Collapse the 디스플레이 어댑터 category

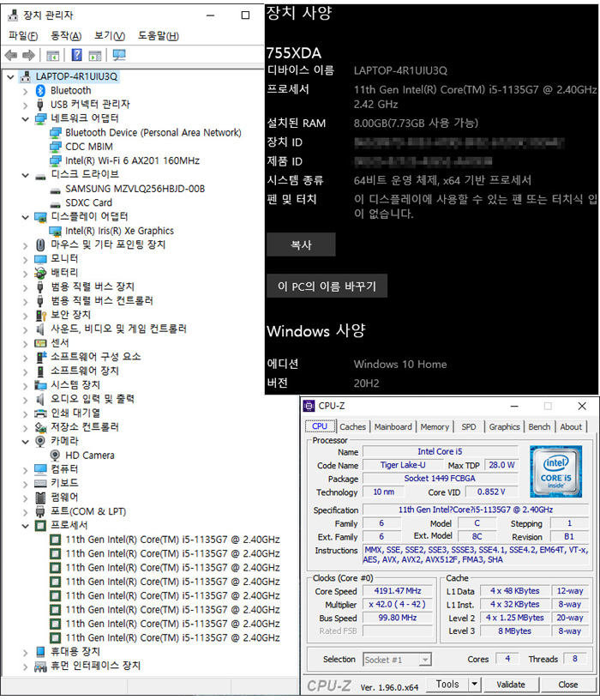[x=25, y=217]
